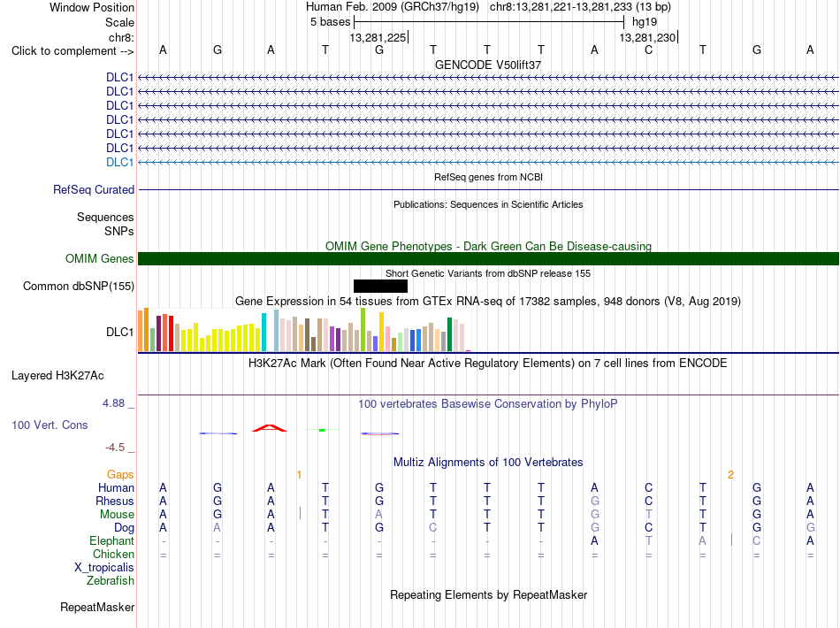The height and width of the screenshot is (628, 840).
Task: Click the Layered H3K27Ac side label
Action: pos(57,376)
